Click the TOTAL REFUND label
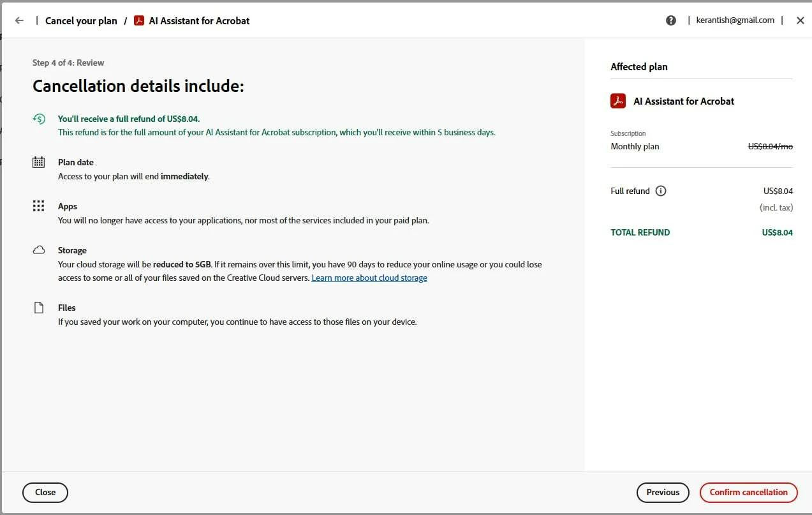The width and height of the screenshot is (812, 515). [640, 233]
